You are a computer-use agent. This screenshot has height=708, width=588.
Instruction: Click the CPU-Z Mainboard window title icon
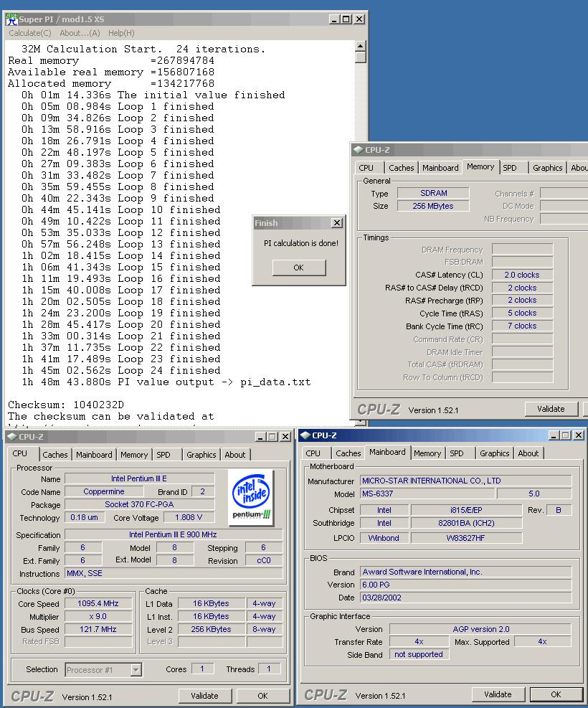305,435
